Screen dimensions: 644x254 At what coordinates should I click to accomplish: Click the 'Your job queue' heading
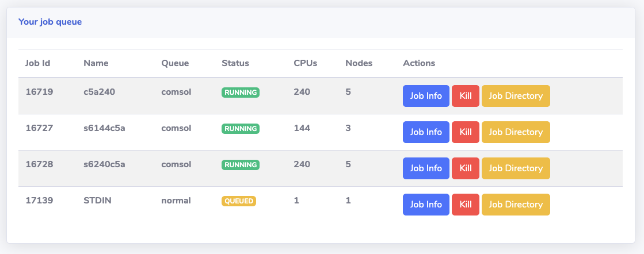(50, 22)
